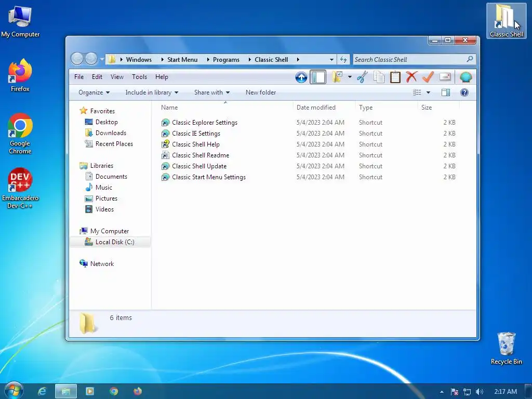The width and height of the screenshot is (532, 399).
Task: Click the Forward navigation arrow
Action: 91,59
